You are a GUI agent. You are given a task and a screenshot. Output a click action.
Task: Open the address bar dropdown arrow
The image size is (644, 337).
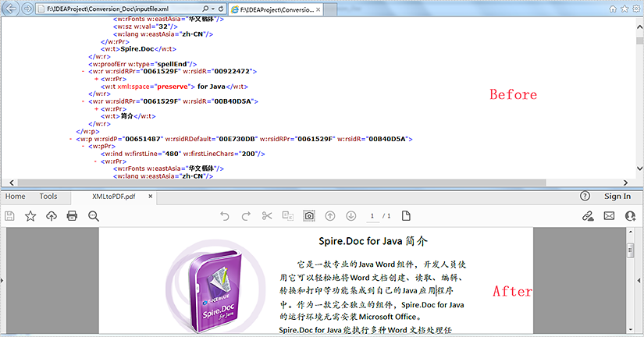click(x=213, y=9)
